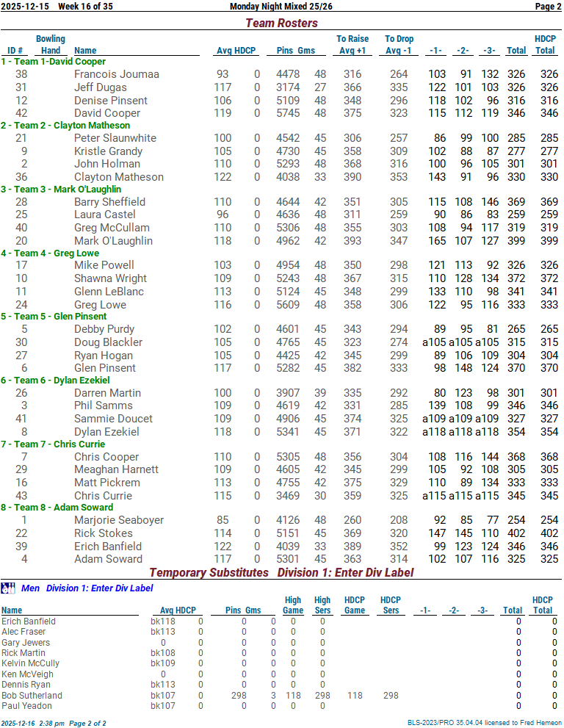Click the BLS-2023/PRO license footer text

click(484, 723)
